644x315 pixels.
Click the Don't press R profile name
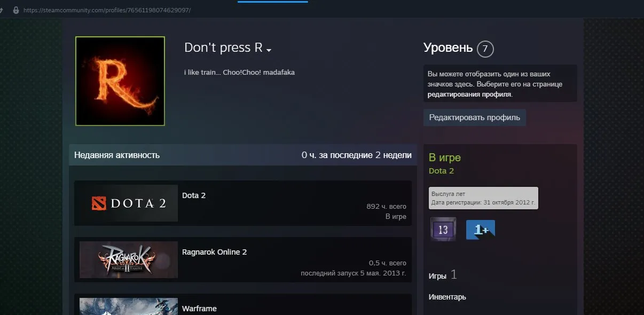(x=223, y=48)
